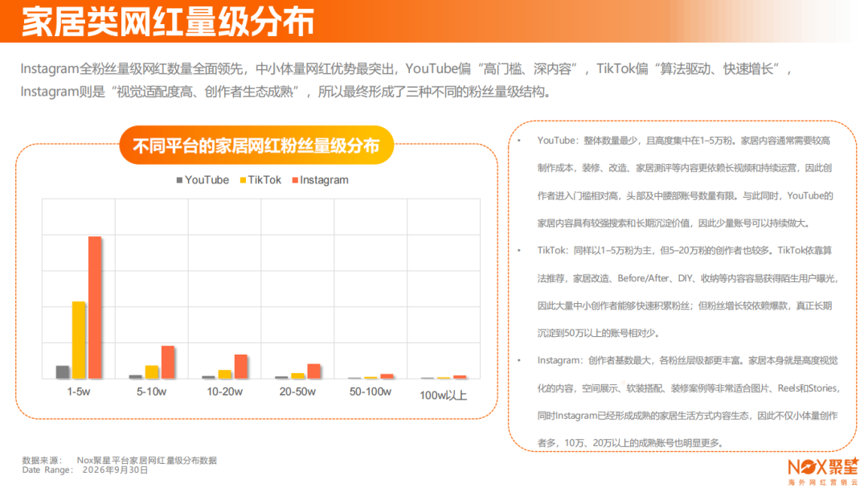Image resolution: width=868 pixels, height=488 pixels.
Task: Click the yellow TikTok legend swatch
Action: (x=243, y=180)
